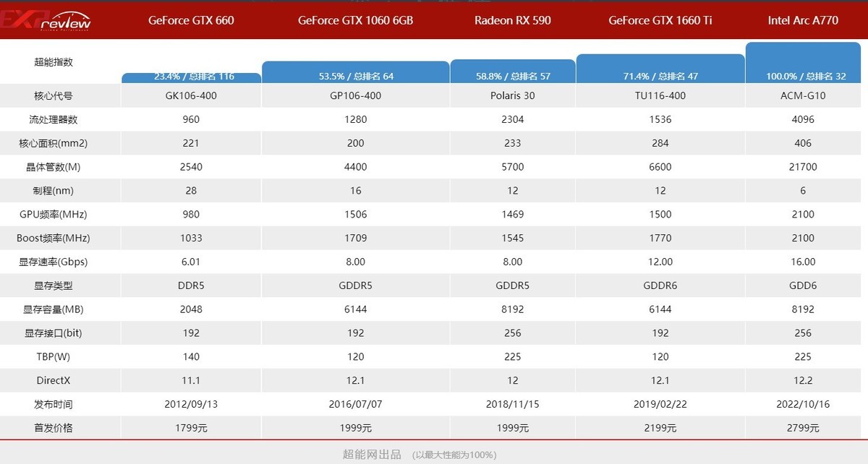
Task: Click the 显存速率(Gbps) row label
Action: (54, 262)
